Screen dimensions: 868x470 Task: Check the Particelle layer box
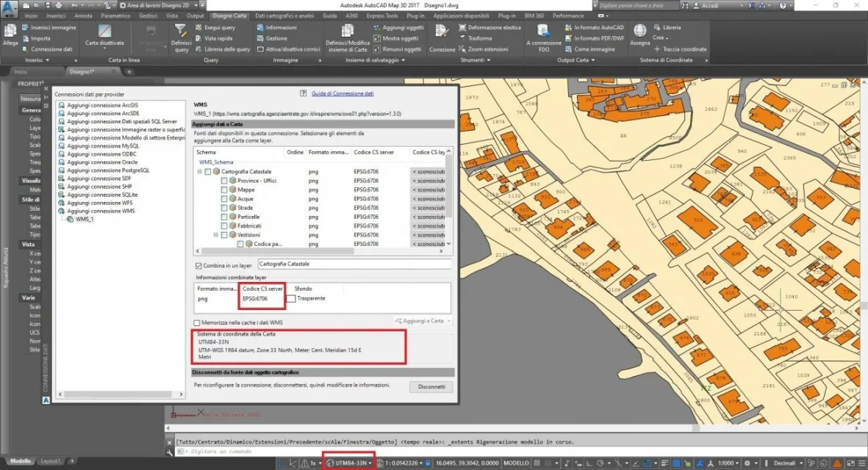coord(224,217)
